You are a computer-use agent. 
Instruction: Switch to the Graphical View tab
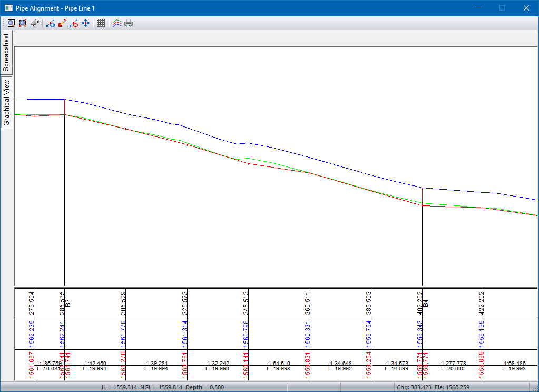6,103
